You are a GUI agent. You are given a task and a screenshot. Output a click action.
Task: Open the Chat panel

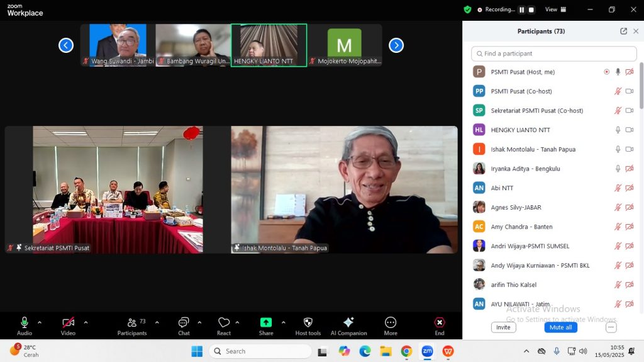click(x=184, y=326)
